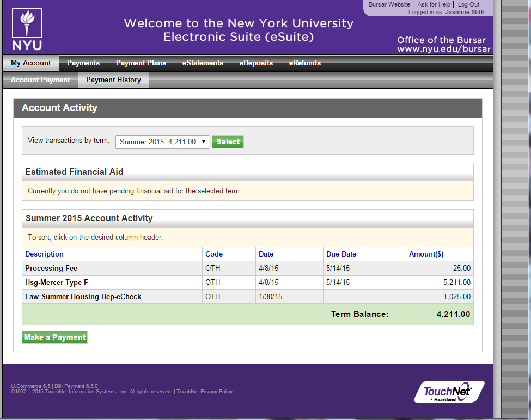Switch to the Payments tab
531x420 pixels.
[83, 63]
